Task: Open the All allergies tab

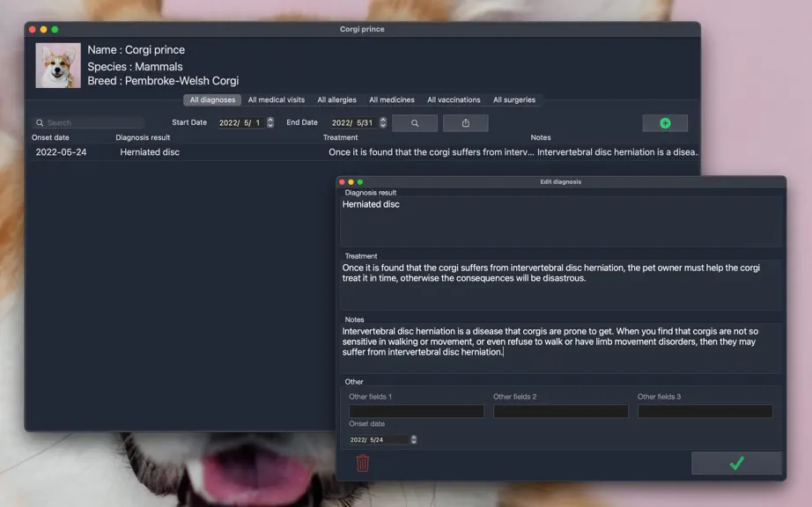Action: (x=336, y=99)
